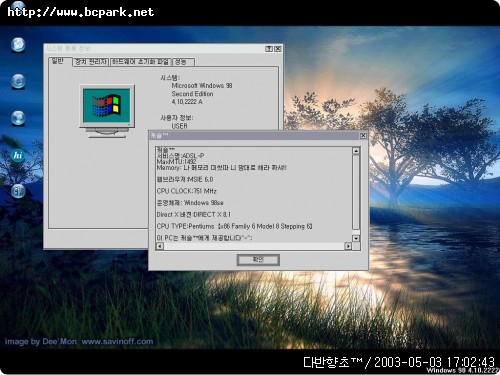This screenshot has height=375, width=500.
Task: Click the left arrow of the horizontal scrollbar
Action: [160, 246]
